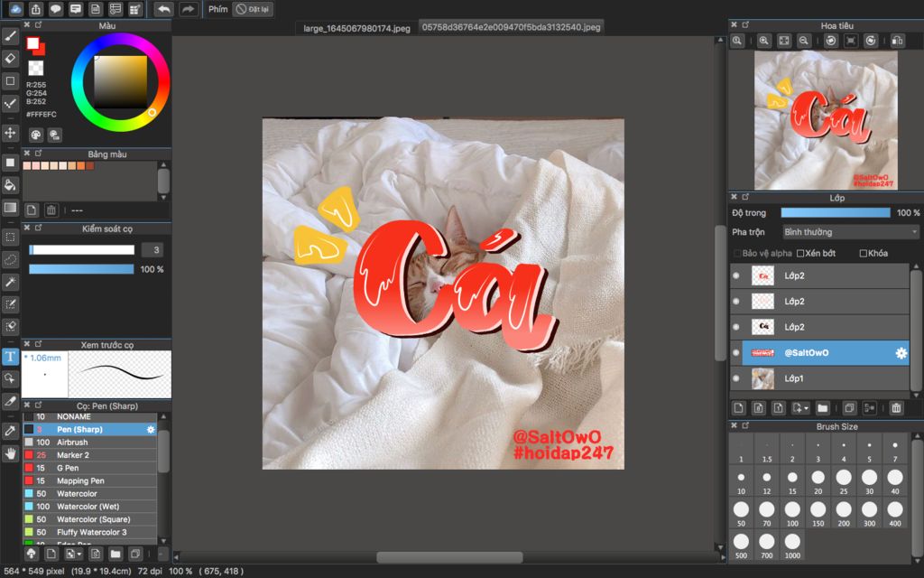Viewport: 924px width, 578px height.
Task: Select the Text tool marked T
Action: pyautogui.click(x=10, y=356)
